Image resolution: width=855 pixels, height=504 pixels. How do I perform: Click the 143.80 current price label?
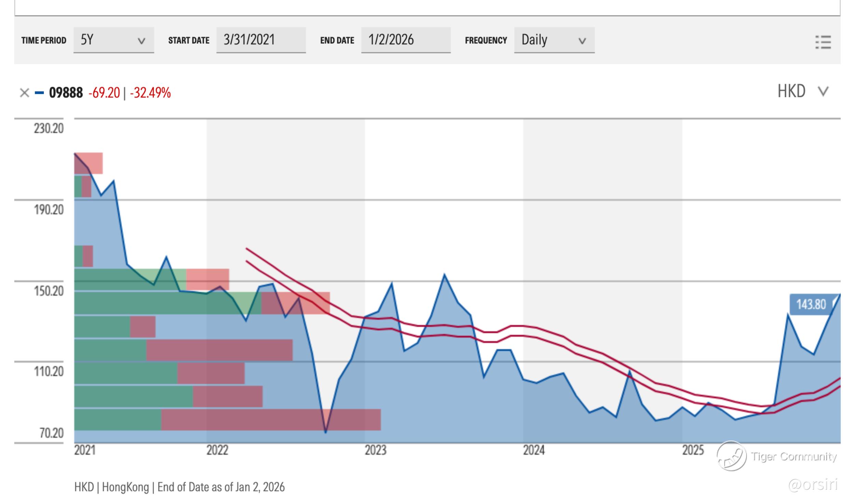(811, 304)
